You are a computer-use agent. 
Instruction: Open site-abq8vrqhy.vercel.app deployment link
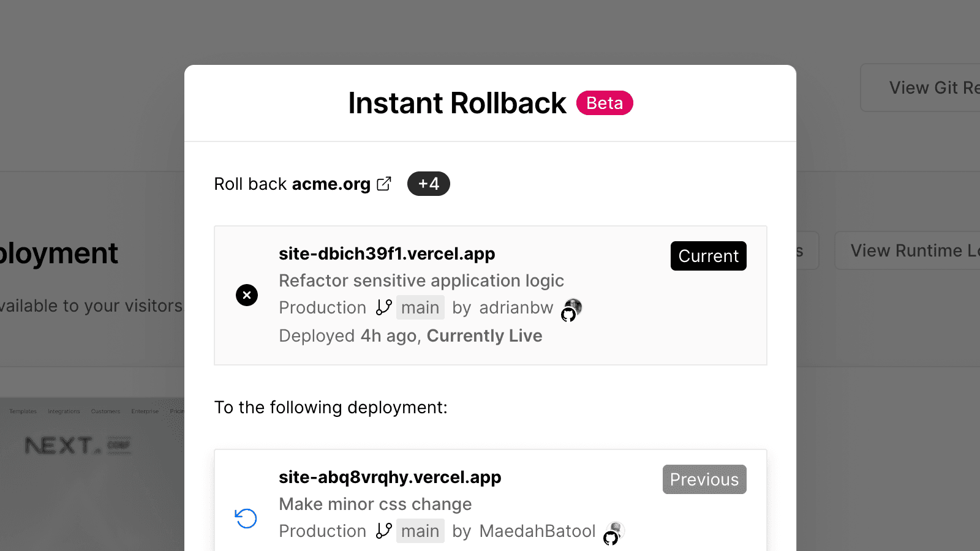pos(390,477)
